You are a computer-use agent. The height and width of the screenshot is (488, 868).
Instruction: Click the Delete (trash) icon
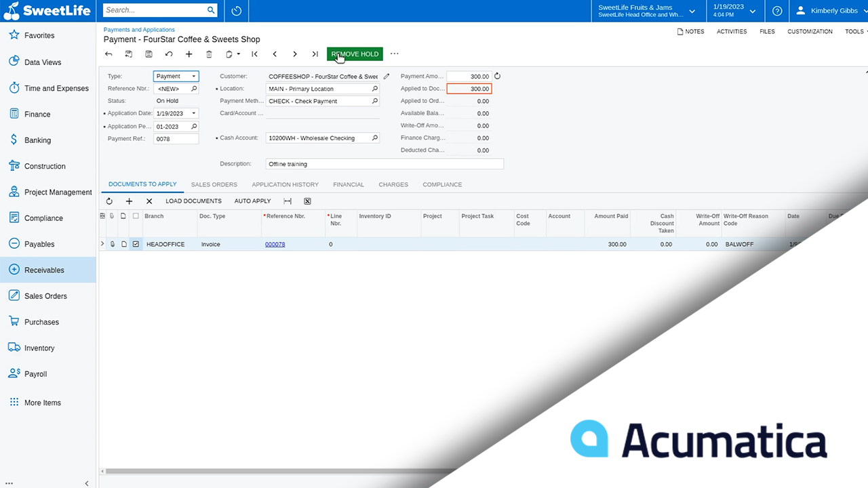(209, 54)
